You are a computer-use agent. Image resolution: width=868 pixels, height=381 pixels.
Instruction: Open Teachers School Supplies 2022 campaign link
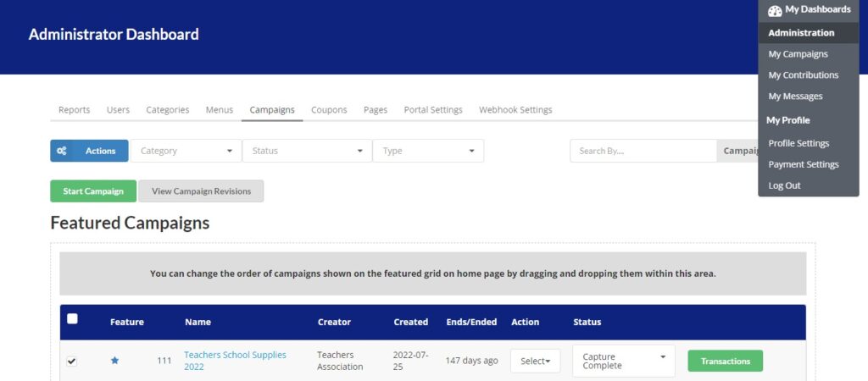pos(236,361)
